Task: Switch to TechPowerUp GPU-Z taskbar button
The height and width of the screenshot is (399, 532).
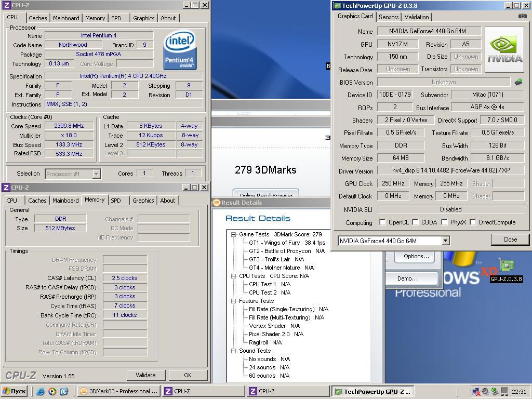Action: (x=373, y=392)
